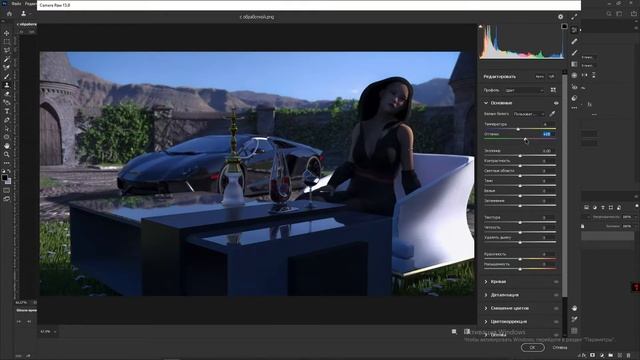Toggle visibility eye of Кривая panel
The height and width of the screenshot is (360, 640).
[x=556, y=282]
